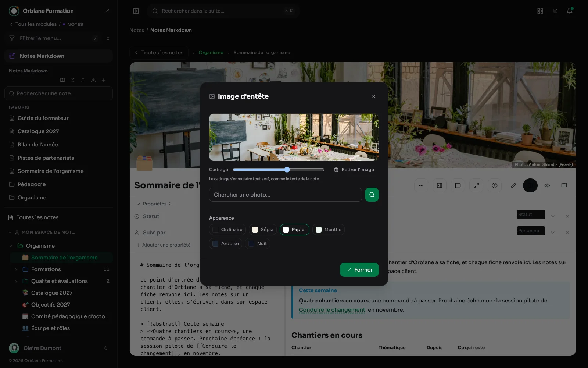The image size is (588, 368).
Task: Collapse all folders icon in sidebar
Action: pos(73,80)
